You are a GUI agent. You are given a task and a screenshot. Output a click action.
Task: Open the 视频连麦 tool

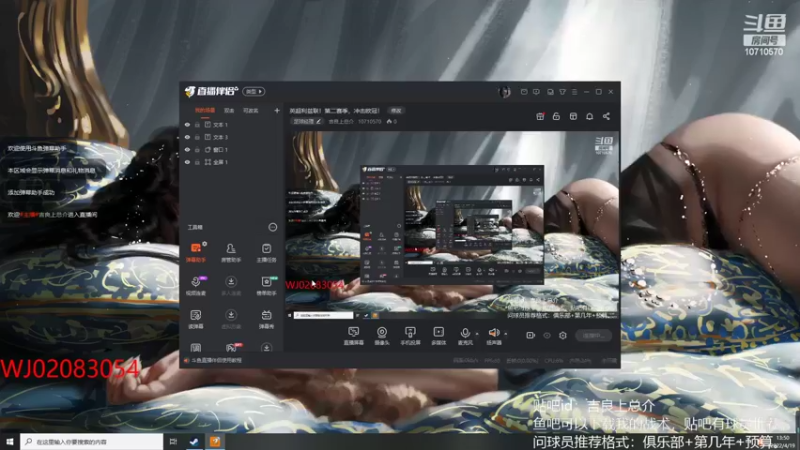[x=195, y=286]
